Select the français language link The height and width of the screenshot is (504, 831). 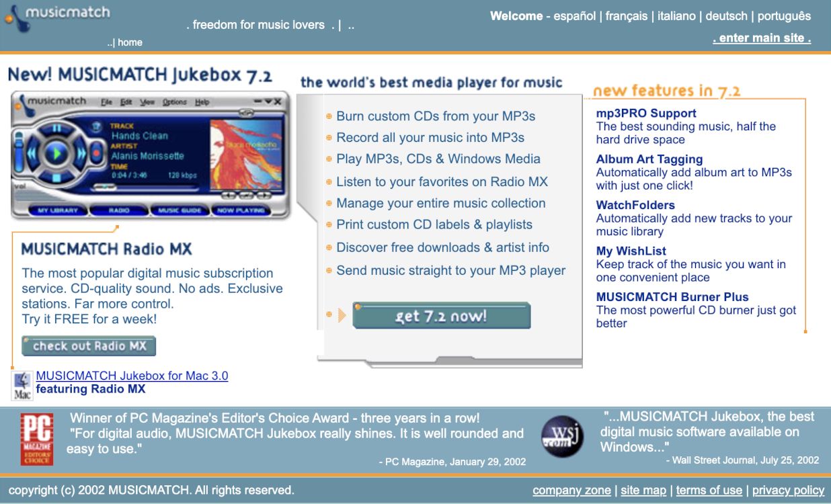point(627,16)
